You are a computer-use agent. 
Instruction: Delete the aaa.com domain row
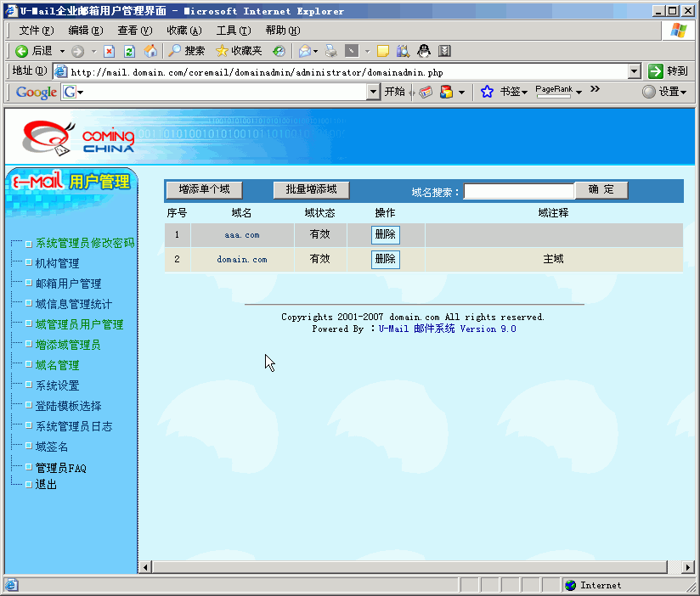[x=385, y=235]
